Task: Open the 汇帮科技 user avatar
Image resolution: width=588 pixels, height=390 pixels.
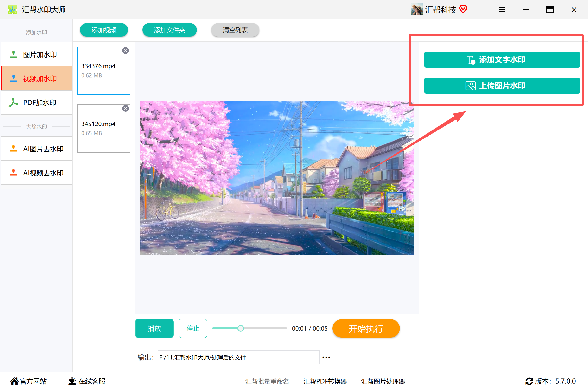Action: pos(417,10)
